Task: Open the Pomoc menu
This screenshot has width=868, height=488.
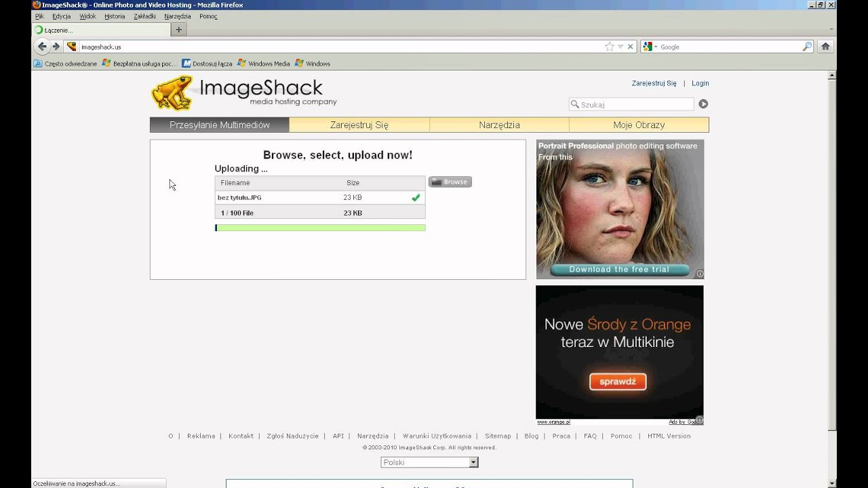Action: pyautogui.click(x=208, y=16)
